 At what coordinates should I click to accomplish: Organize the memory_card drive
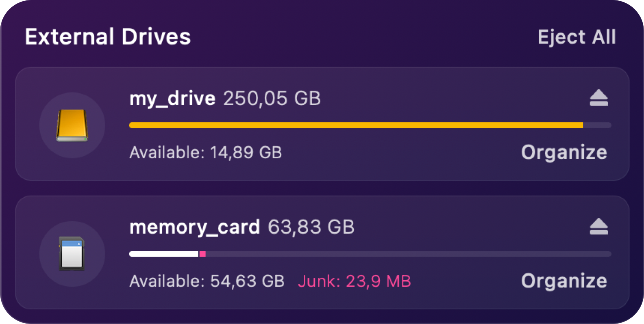click(x=564, y=281)
